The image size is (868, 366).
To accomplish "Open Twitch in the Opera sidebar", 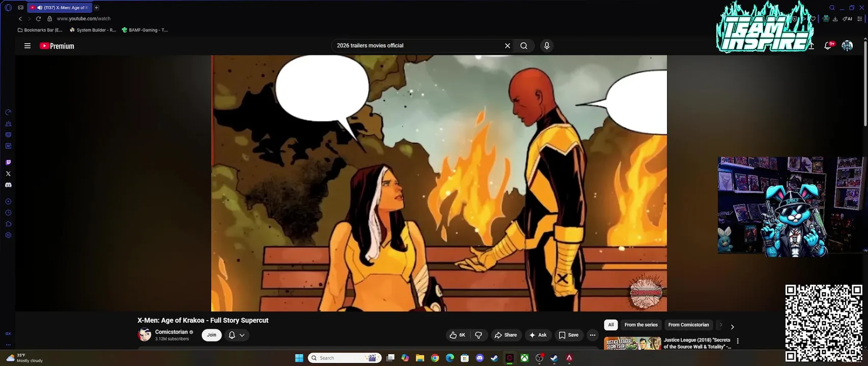I will [x=8, y=163].
